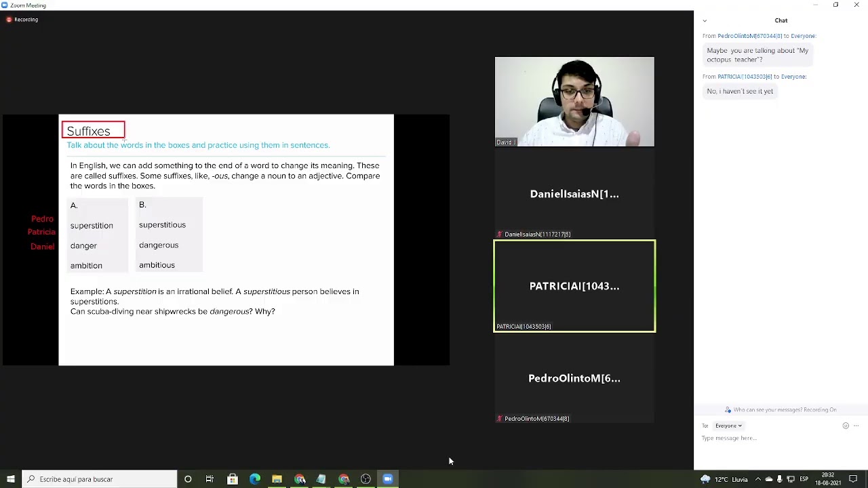Select the highlighted PATRICIAI participant tile
868x488 pixels.
point(574,286)
